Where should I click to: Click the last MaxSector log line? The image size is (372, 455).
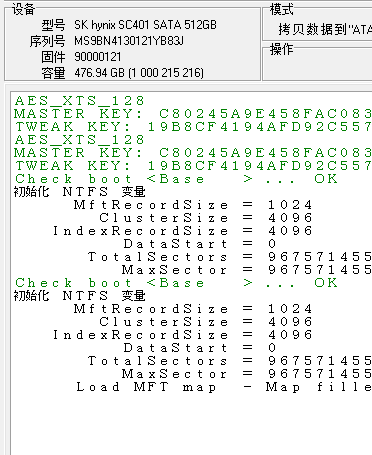point(247,374)
